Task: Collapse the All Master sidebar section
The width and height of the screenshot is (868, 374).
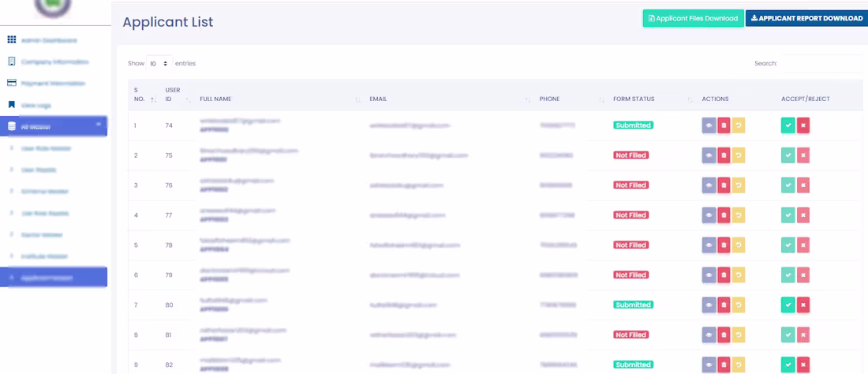Action: tap(54, 127)
